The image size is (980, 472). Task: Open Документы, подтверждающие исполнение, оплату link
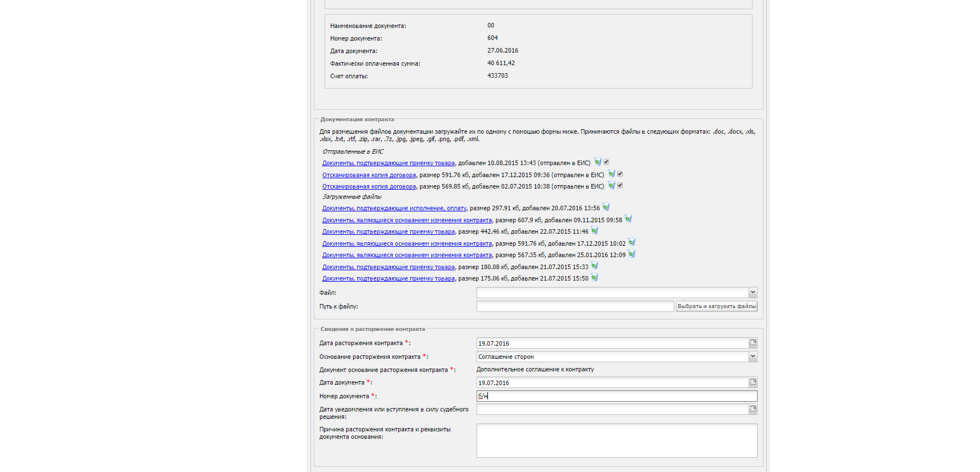(394, 209)
